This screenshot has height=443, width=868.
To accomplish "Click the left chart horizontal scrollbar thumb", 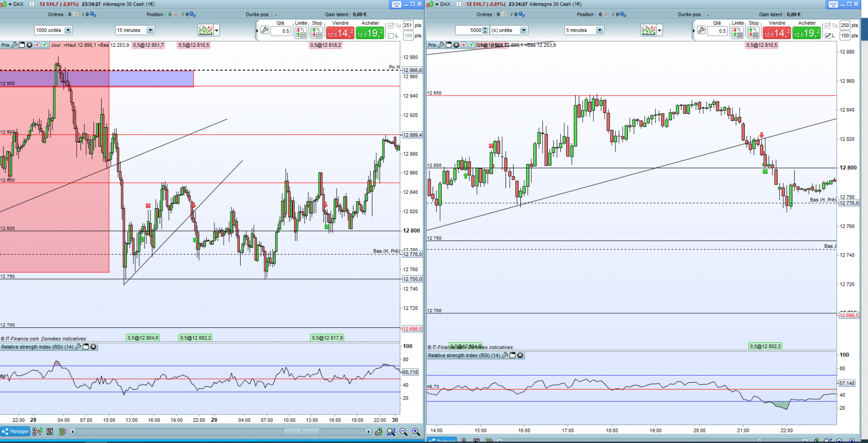I will click(x=301, y=431).
